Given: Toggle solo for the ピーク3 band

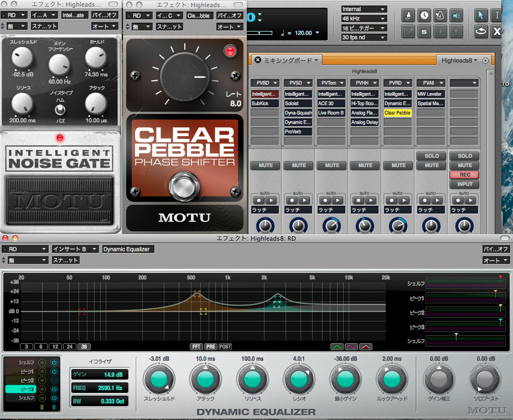Looking at the screenshot, I should tap(42, 389).
